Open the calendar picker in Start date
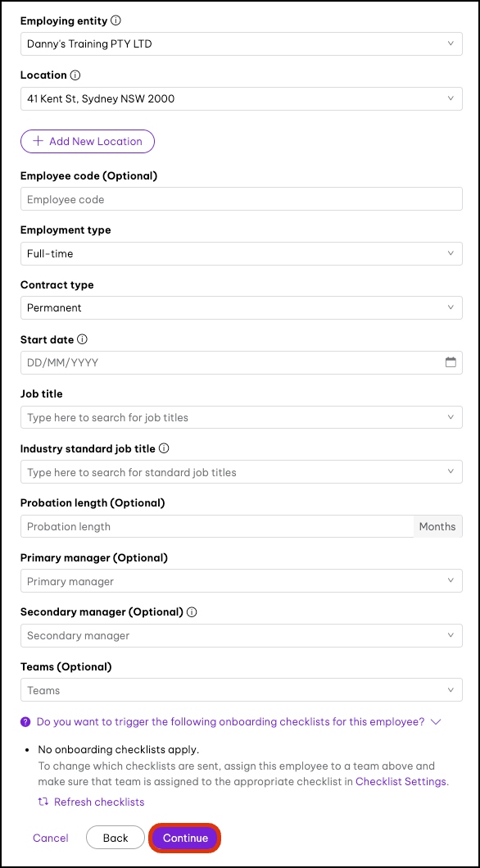 tap(451, 362)
